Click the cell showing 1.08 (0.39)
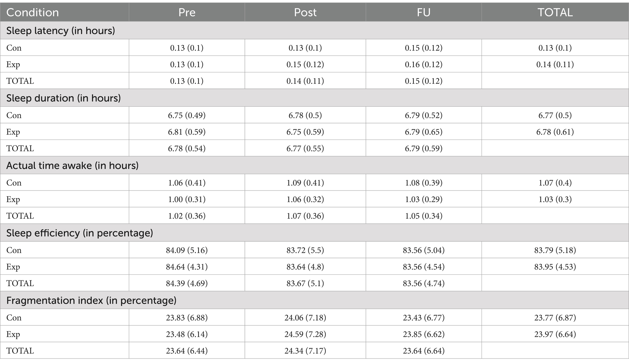Viewport: 629px width, 364px height. 424,183
